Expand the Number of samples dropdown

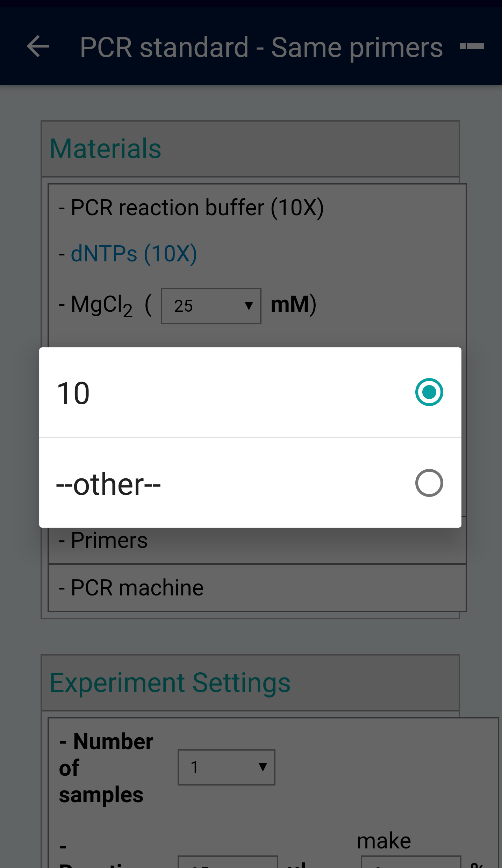226,767
